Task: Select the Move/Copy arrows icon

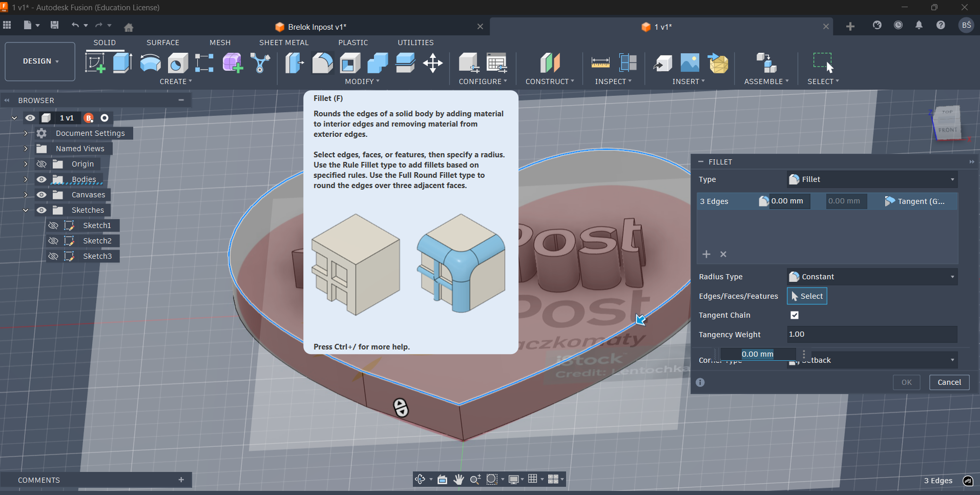Action: pyautogui.click(x=433, y=63)
